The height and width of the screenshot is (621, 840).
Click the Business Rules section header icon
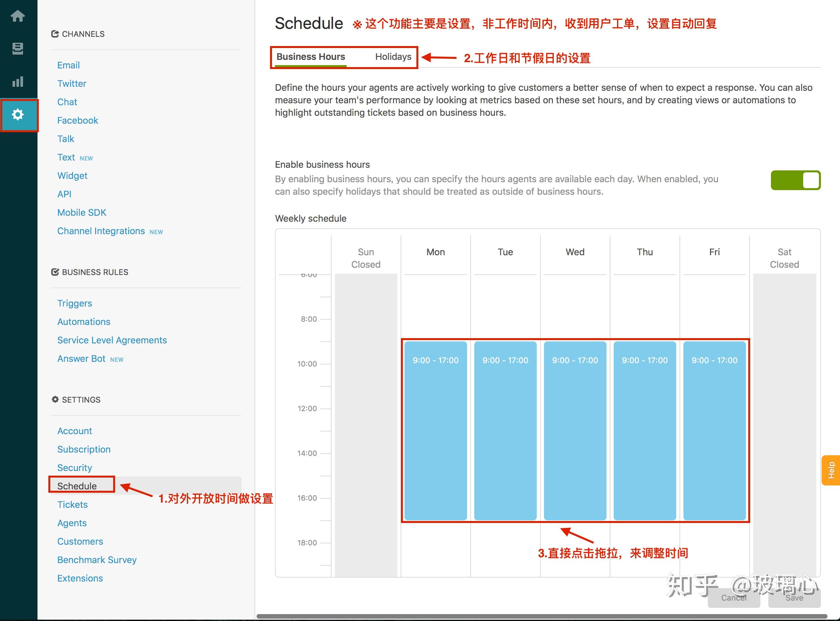[55, 272]
